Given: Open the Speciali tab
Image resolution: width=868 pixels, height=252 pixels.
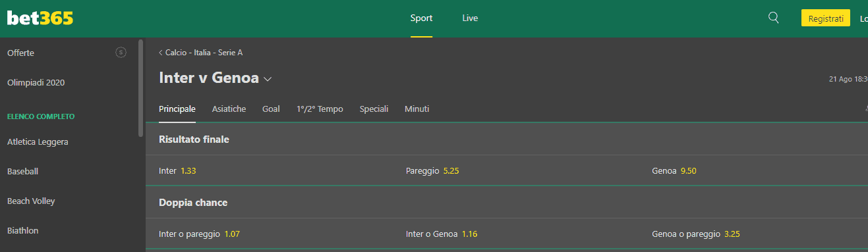Looking at the screenshot, I should (374, 109).
